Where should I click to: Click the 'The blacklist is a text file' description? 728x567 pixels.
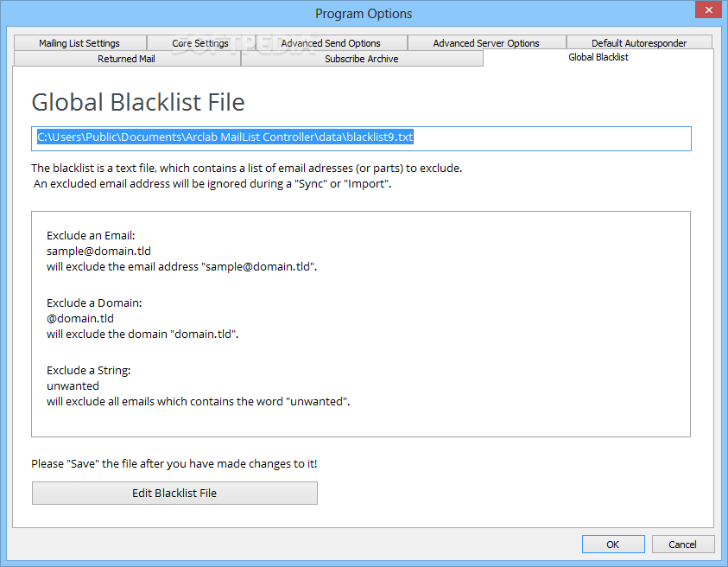[246, 169]
